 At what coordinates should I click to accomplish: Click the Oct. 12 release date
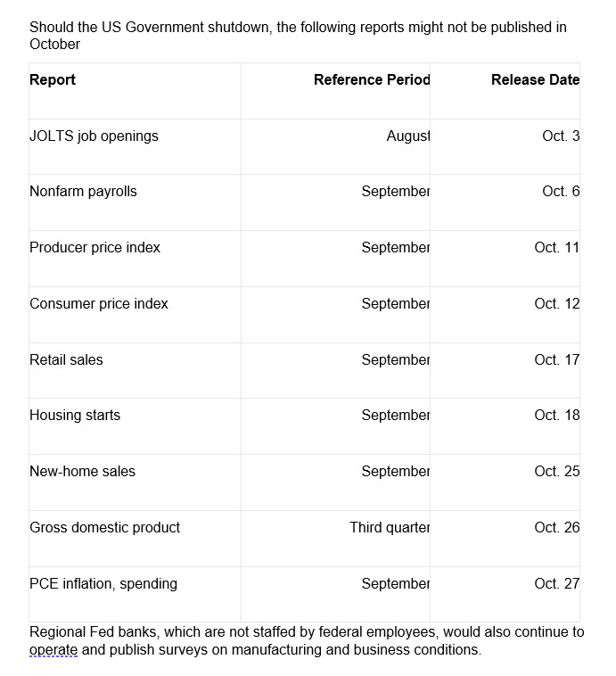tap(557, 303)
